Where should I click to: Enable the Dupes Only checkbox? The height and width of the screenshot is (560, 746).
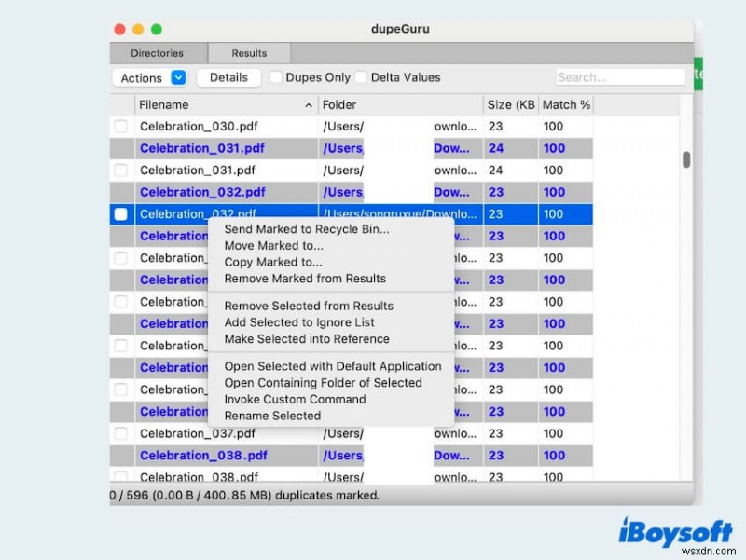coord(276,77)
